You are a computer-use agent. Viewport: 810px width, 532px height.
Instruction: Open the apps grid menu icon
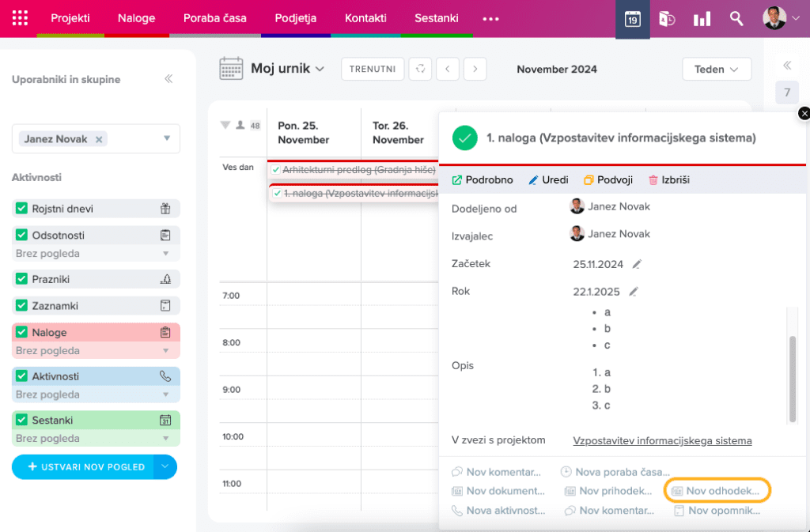point(21,18)
